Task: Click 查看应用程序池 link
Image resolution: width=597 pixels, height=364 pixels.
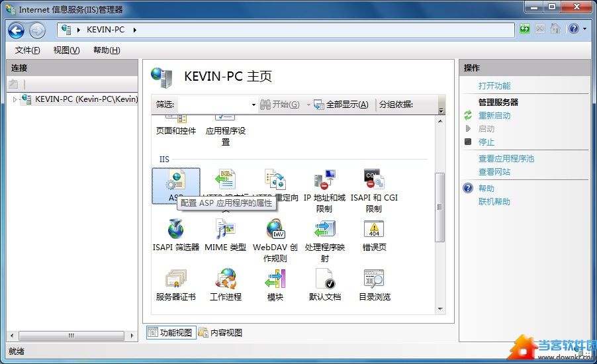Action: [506, 159]
